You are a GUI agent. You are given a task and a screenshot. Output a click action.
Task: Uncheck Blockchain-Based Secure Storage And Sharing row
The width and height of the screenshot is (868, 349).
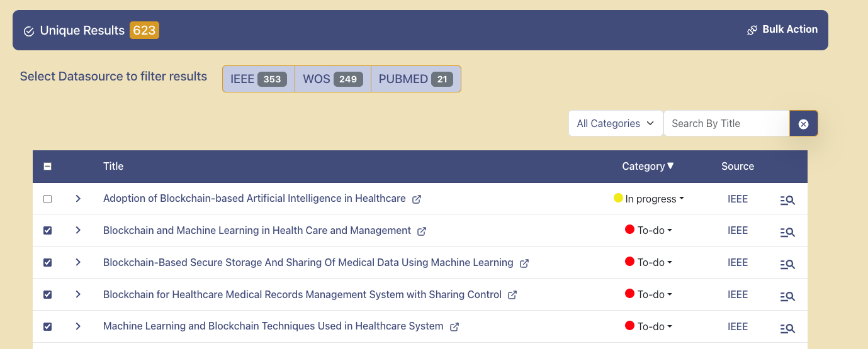coord(47,263)
